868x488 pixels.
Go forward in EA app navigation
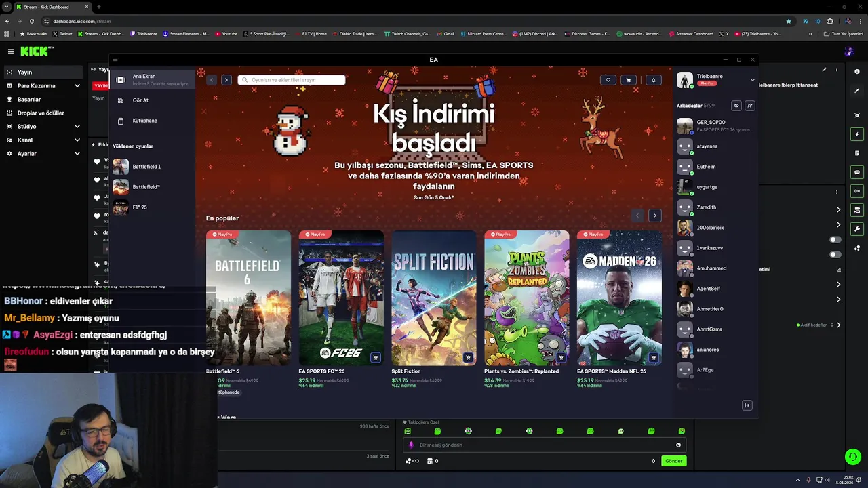(x=226, y=80)
